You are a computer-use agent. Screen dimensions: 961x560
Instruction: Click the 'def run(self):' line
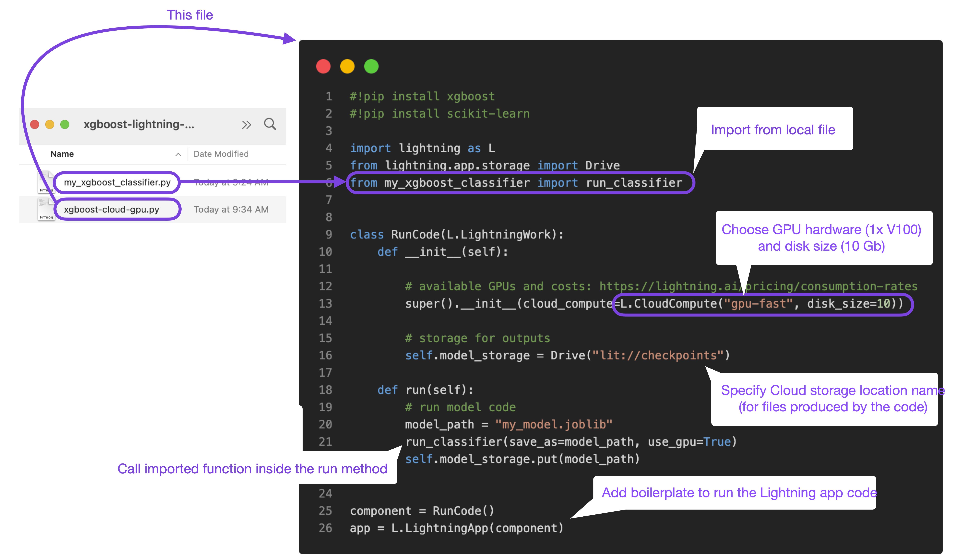425,390
